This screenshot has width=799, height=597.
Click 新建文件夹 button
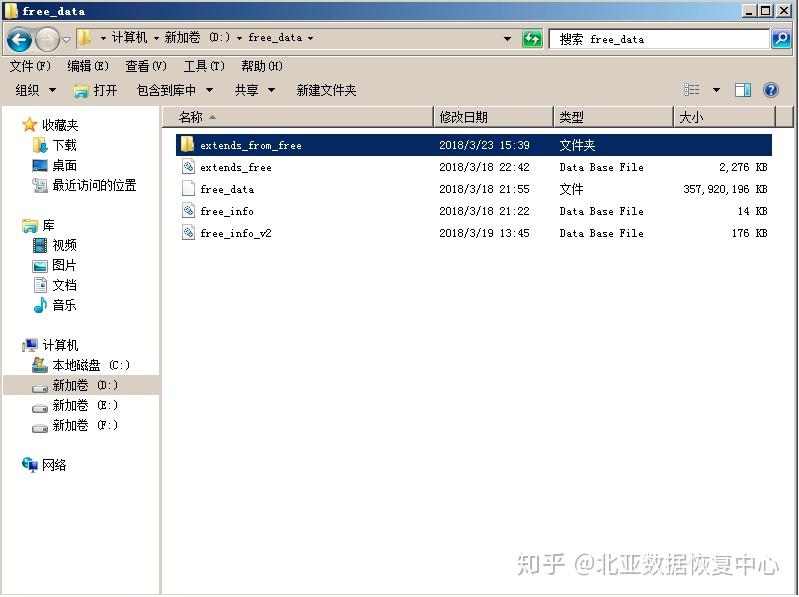point(326,90)
